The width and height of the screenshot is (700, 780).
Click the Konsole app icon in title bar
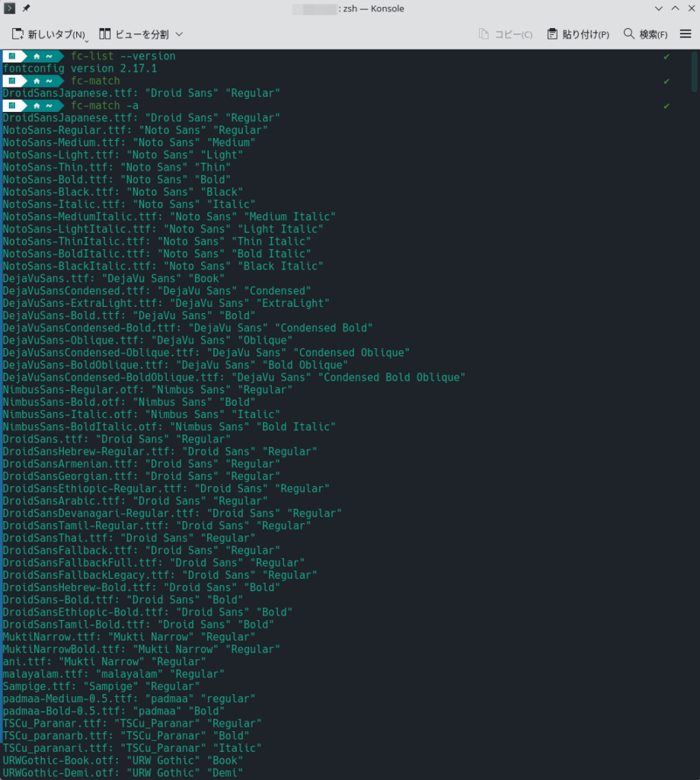[x=9, y=9]
